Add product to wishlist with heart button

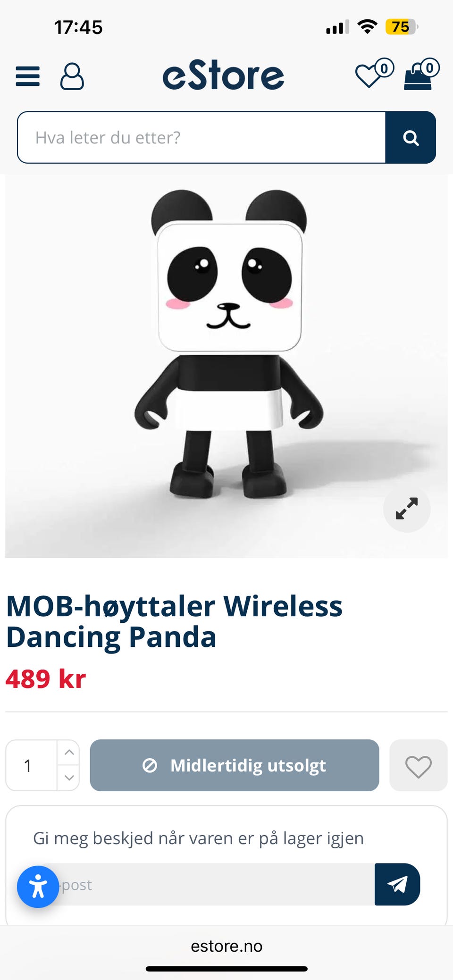419,765
